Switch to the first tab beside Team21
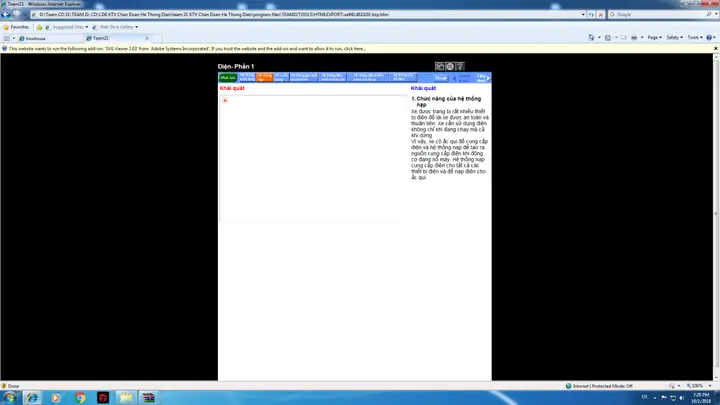Screen dimensions: 720x405 51,38
